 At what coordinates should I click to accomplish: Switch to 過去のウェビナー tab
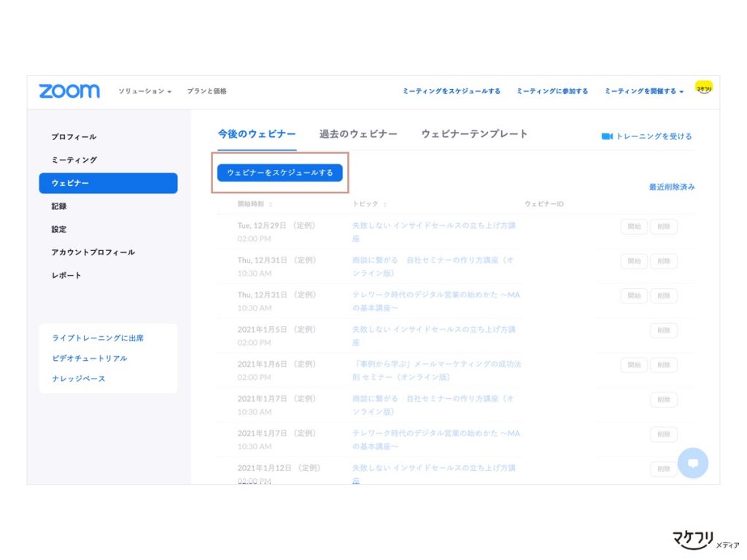358,134
